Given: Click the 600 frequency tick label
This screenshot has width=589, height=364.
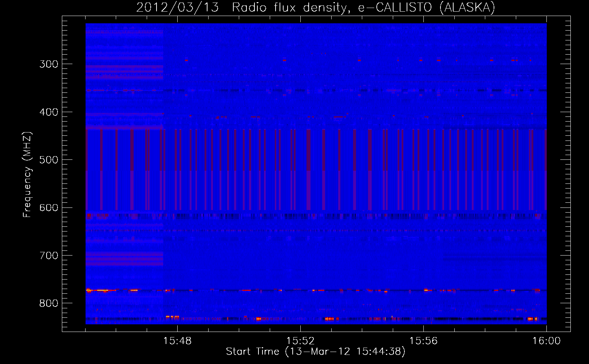Looking at the screenshot, I should [x=49, y=208].
